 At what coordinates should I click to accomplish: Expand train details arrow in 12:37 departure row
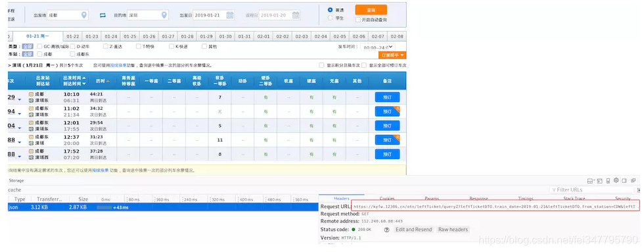pos(19,142)
